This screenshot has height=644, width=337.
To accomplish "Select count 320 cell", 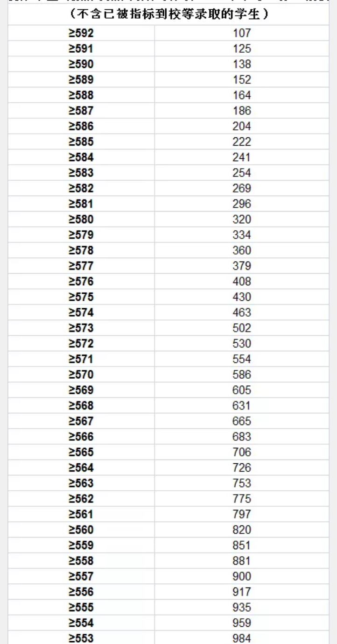I will point(241,219).
